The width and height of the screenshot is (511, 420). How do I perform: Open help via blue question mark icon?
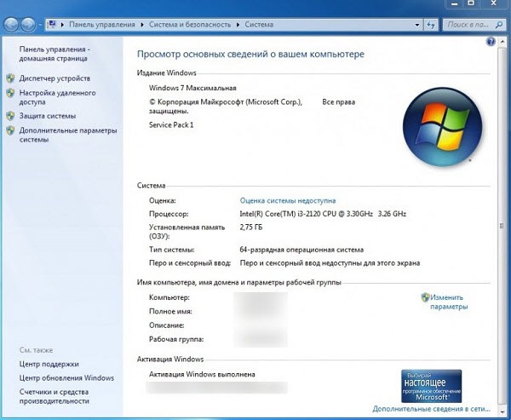(x=491, y=42)
